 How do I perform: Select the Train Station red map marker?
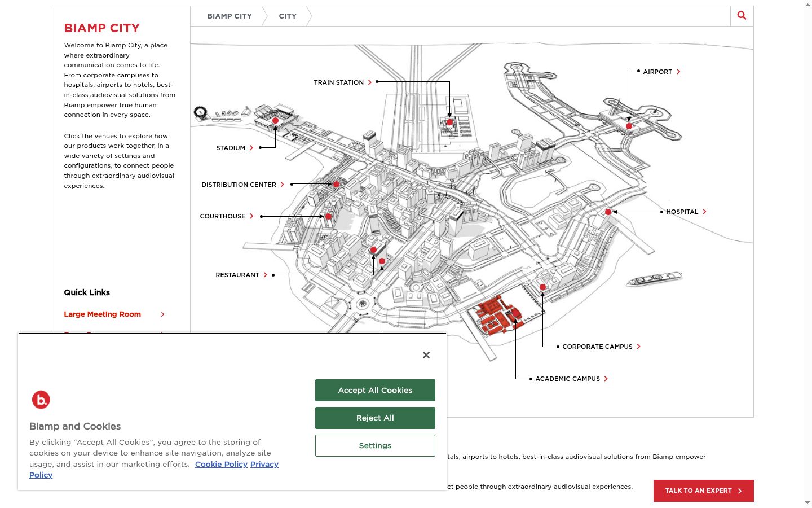click(x=449, y=122)
